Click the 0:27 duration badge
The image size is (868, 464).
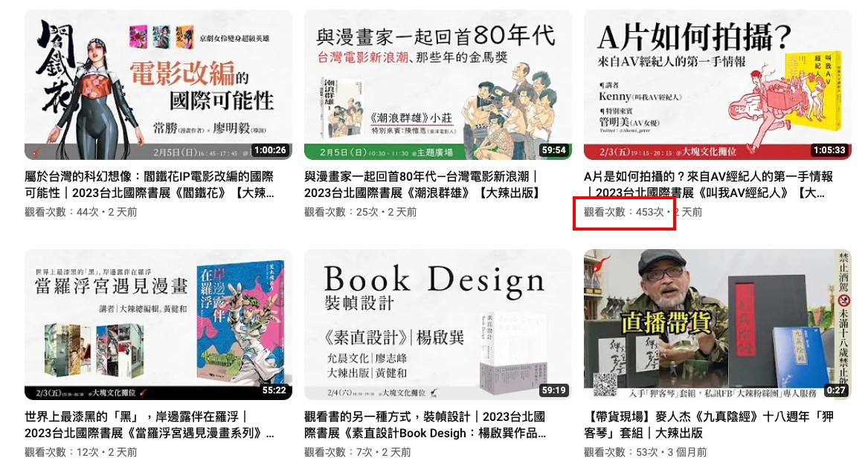pyautogui.click(x=836, y=390)
